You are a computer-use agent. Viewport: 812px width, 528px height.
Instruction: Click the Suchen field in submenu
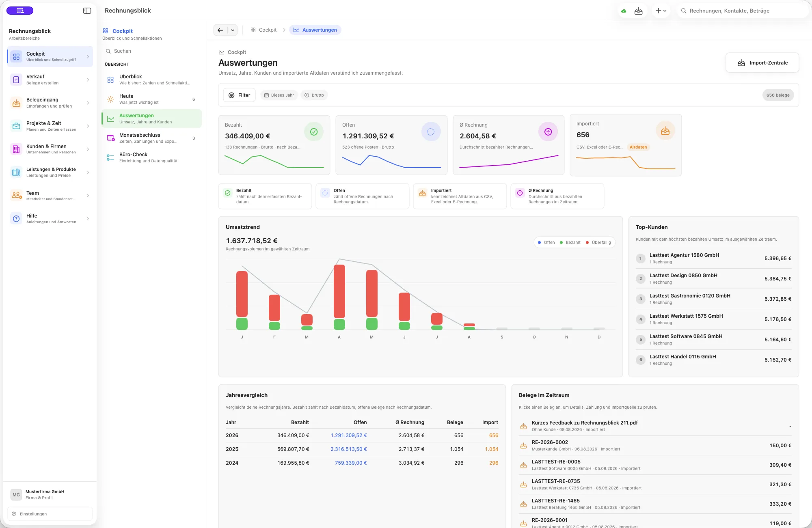(x=151, y=51)
